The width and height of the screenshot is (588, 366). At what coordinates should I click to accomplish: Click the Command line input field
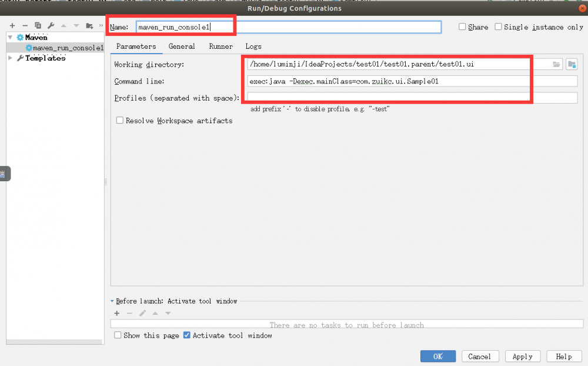coord(412,81)
